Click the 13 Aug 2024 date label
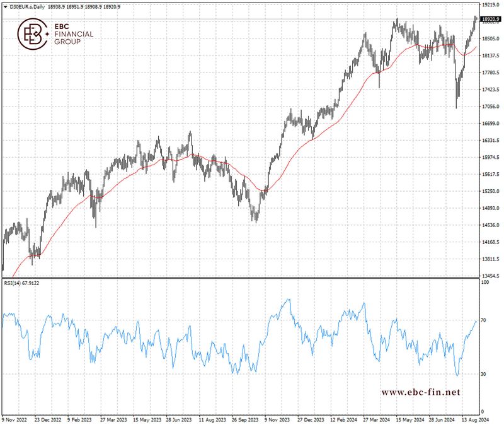The height and width of the screenshot is (427, 504). click(472, 419)
